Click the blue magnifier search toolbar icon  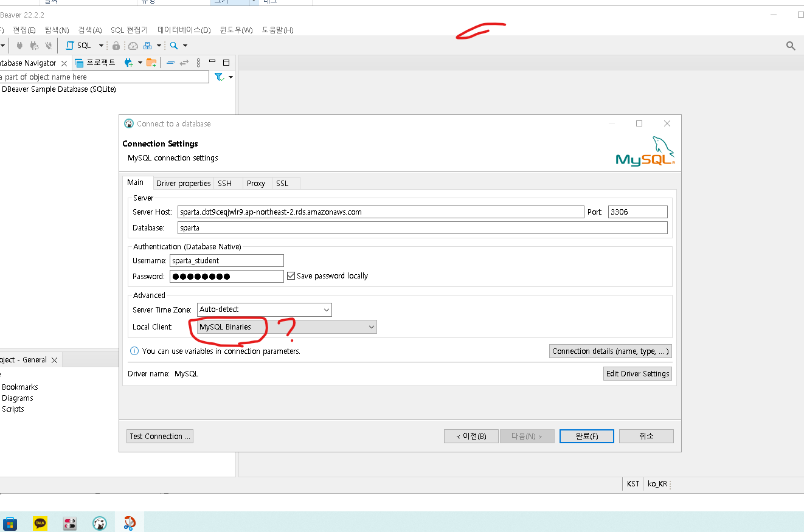point(174,46)
